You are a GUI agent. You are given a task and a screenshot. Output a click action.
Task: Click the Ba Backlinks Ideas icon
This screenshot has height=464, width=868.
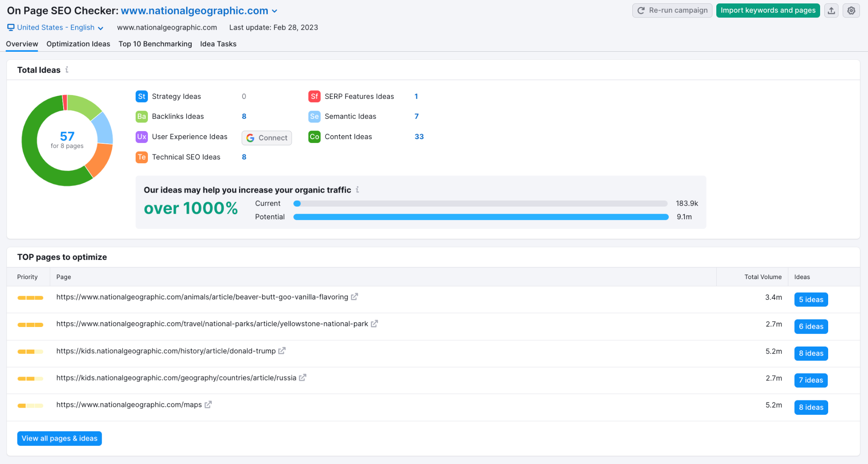click(142, 116)
